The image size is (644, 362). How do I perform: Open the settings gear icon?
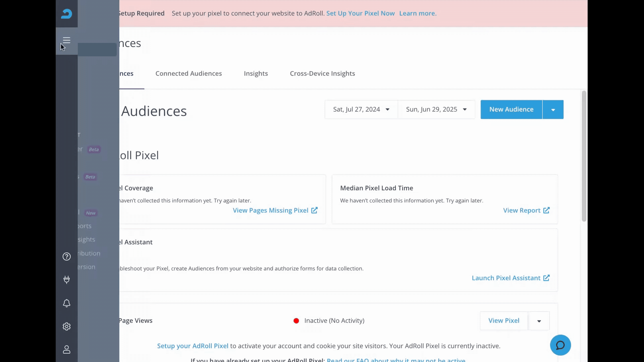click(x=66, y=326)
